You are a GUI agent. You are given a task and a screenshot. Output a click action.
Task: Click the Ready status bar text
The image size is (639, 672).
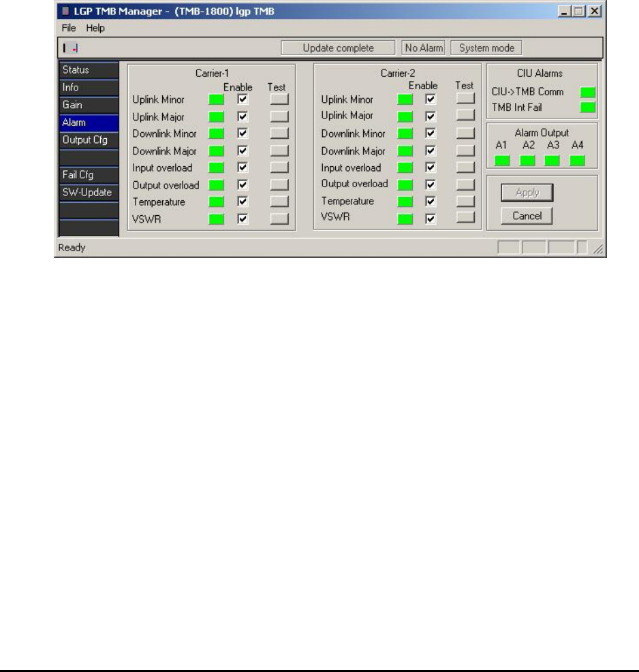pyautogui.click(x=72, y=248)
